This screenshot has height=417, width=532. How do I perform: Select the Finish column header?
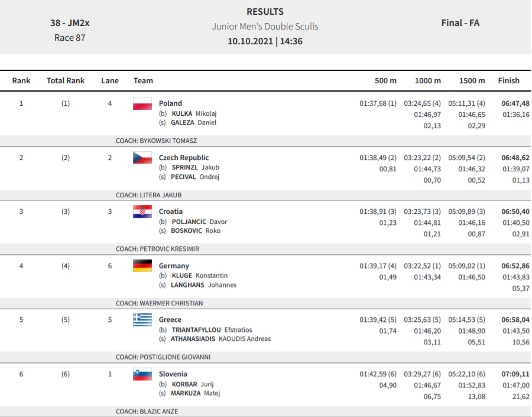(x=508, y=81)
